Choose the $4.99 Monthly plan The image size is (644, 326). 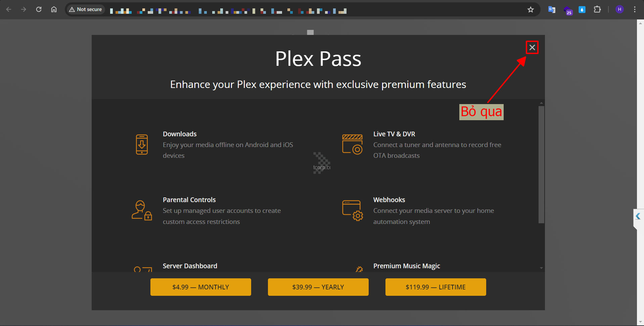tap(200, 287)
